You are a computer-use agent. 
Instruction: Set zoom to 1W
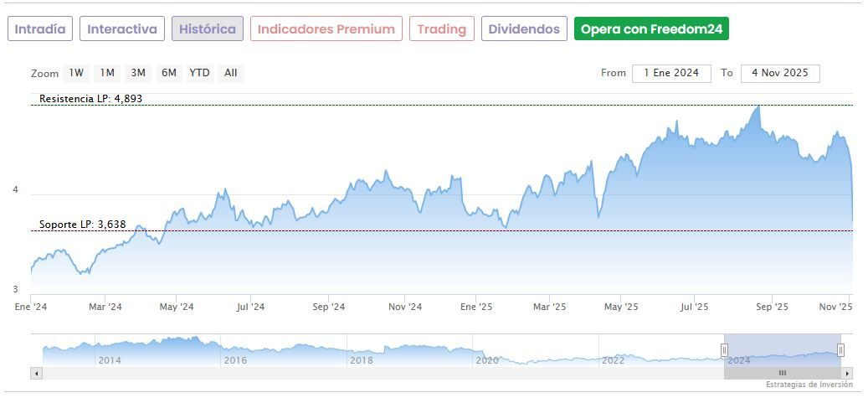point(76,73)
